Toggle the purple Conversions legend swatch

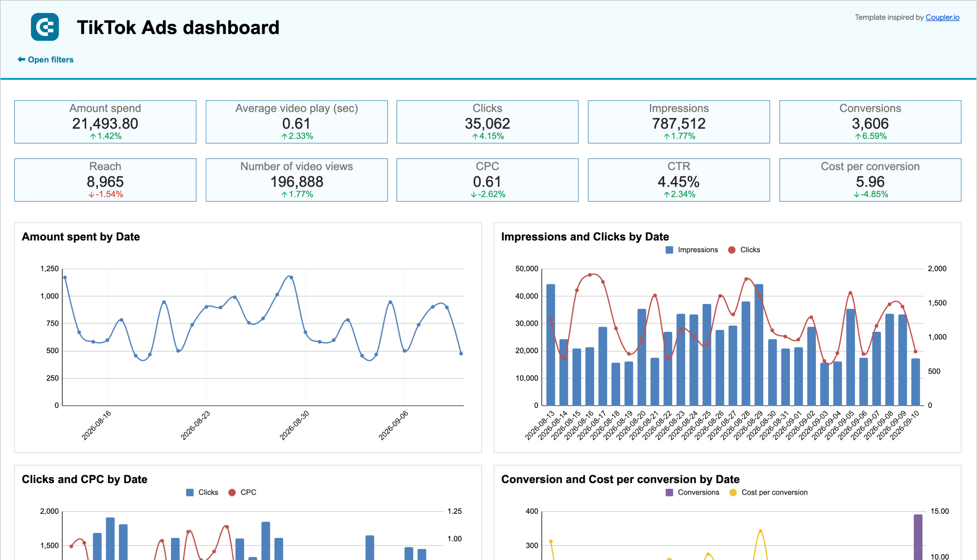point(669,493)
